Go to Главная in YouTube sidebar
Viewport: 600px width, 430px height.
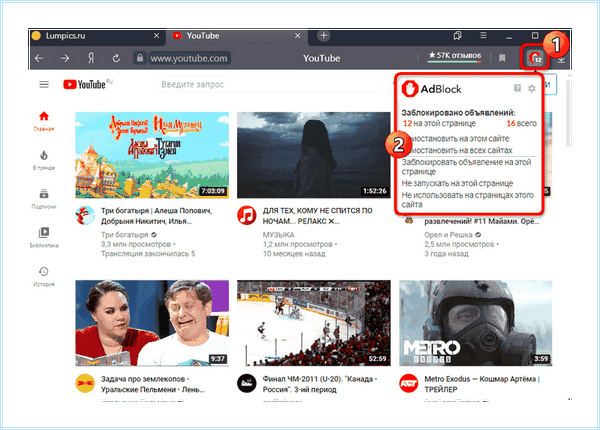click(44, 121)
